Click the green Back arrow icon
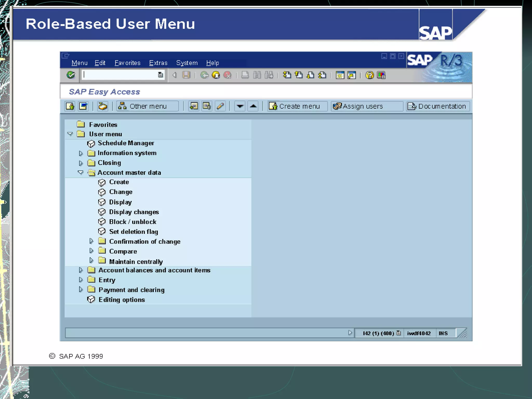Screen dimensions: 532x399 (x=204, y=75)
